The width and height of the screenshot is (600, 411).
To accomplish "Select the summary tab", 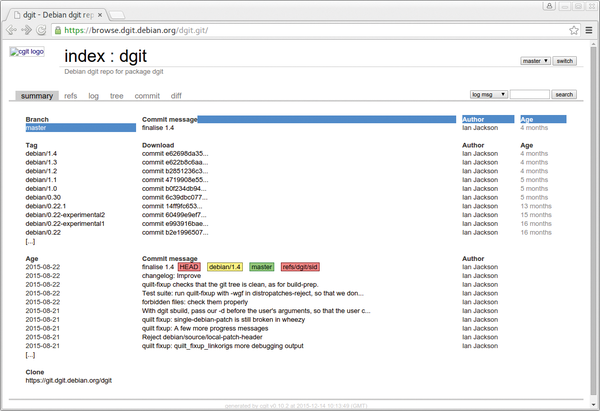I will pyautogui.click(x=37, y=96).
